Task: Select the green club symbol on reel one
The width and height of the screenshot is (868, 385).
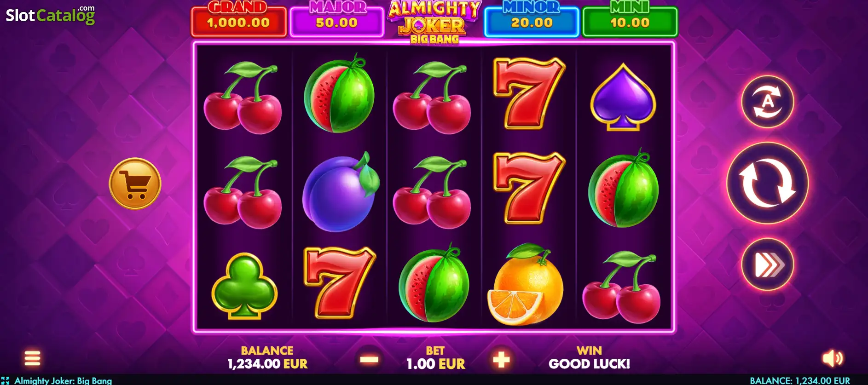Action: pos(244,286)
